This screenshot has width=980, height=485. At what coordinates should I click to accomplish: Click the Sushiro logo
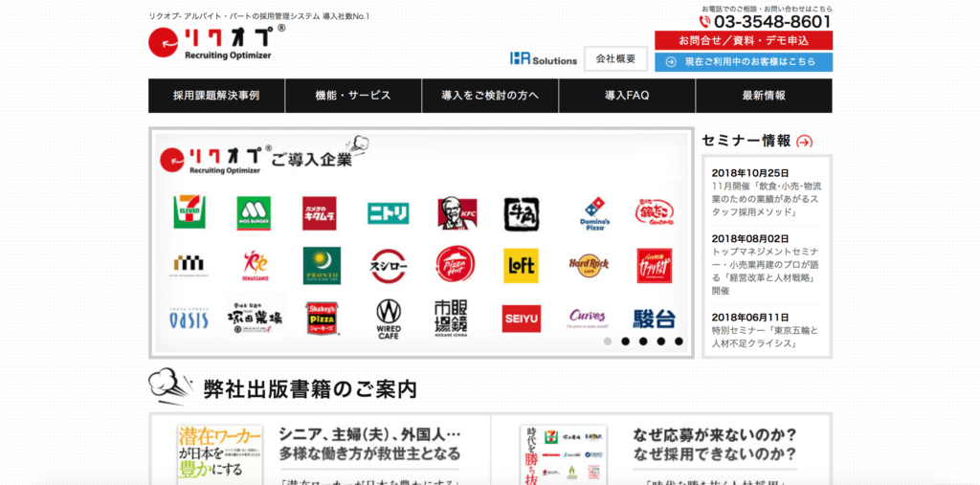[x=389, y=266]
